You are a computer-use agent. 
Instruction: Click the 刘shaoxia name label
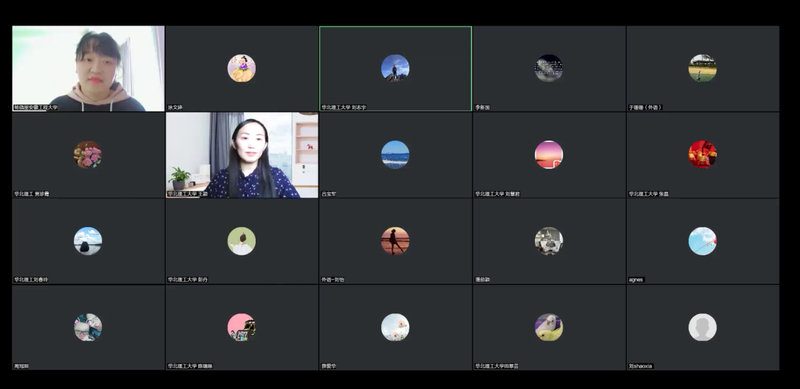coord(640,366)
